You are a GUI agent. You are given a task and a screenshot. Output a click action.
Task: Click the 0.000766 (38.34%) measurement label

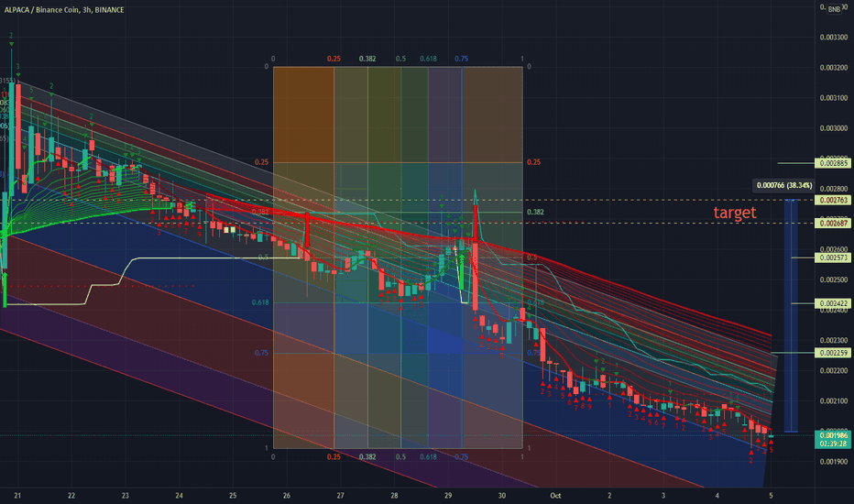click(x=783, y=185)
